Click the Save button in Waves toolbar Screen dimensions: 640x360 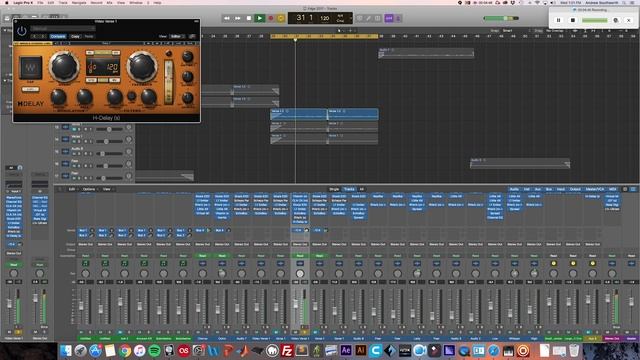pyautogui.click(x=189, y=43)
